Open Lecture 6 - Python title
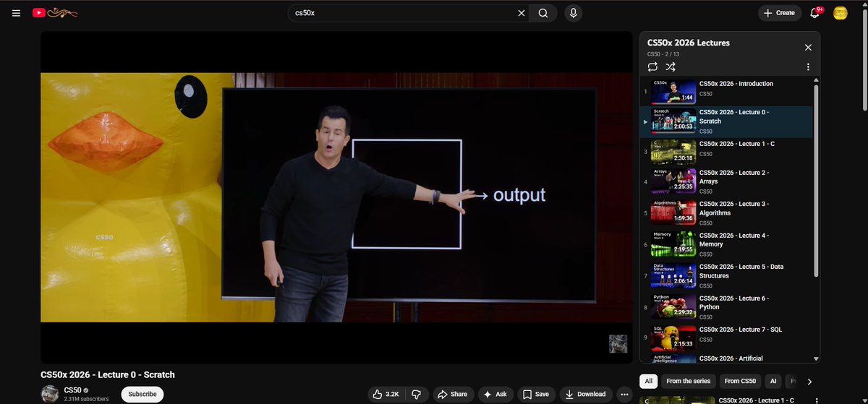Viewport: 868px width, 404px height. 734,302
